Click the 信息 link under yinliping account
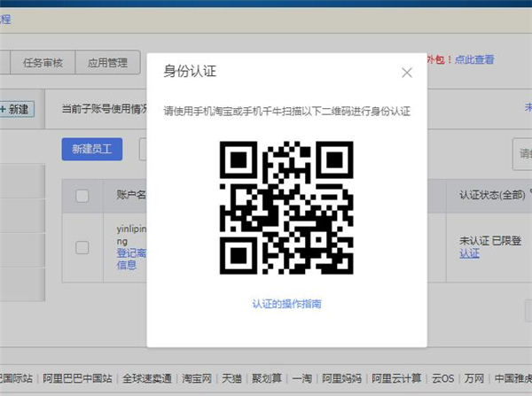 [127, 264]
